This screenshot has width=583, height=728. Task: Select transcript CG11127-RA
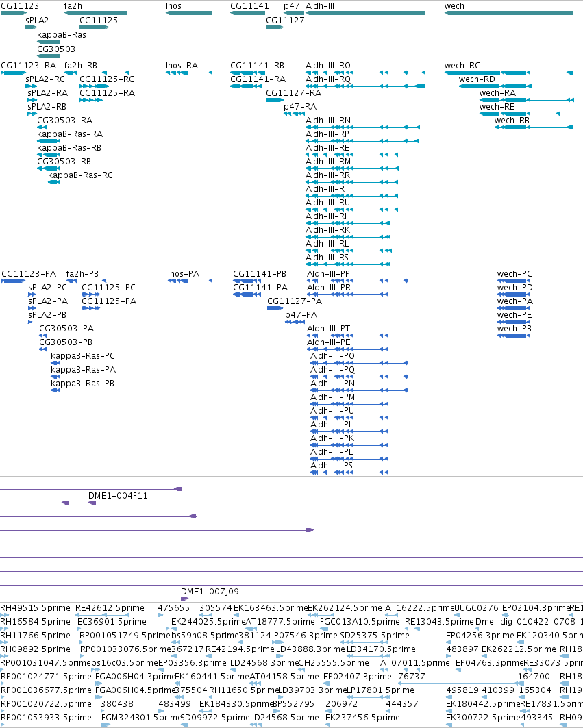pos(293,93)
